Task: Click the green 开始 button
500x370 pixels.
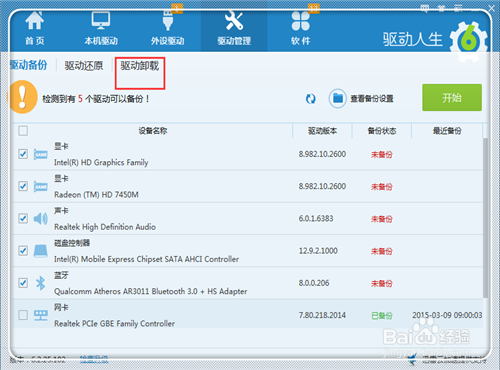Action: 452,97
